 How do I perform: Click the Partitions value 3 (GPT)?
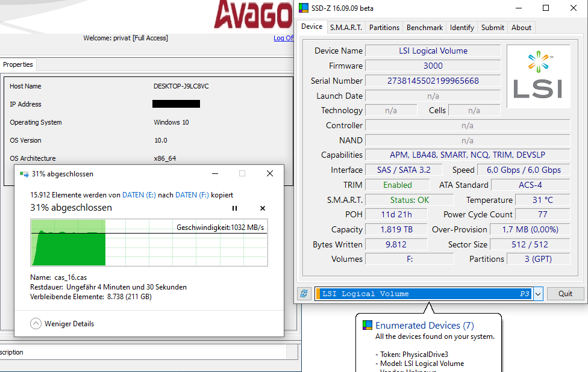[538, 259]
